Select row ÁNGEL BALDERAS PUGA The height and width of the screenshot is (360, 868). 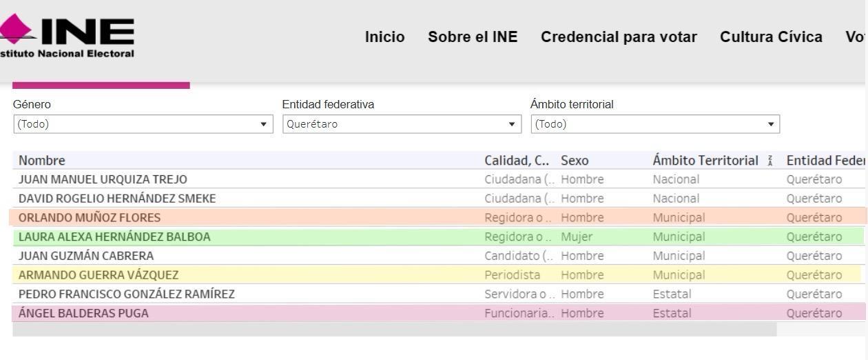[x=440, y=313]
